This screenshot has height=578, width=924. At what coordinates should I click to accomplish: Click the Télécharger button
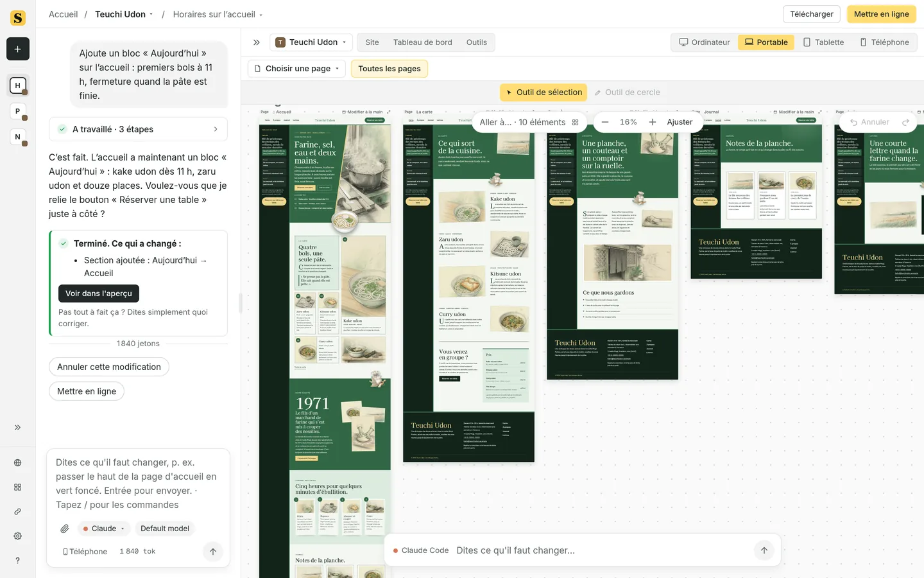(812, 14)
